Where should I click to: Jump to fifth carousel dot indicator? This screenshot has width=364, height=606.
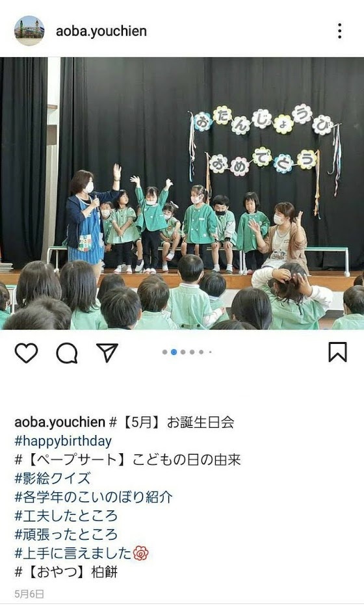pyautogui.click(x=201, y=352)
